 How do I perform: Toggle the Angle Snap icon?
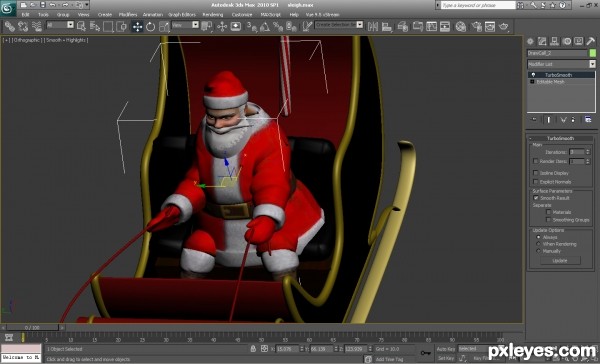[265, 26]
